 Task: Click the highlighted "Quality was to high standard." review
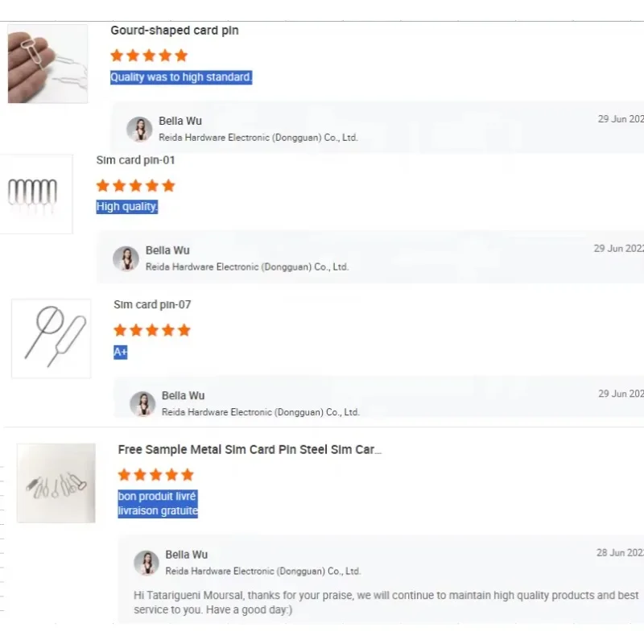pos(181,77)
